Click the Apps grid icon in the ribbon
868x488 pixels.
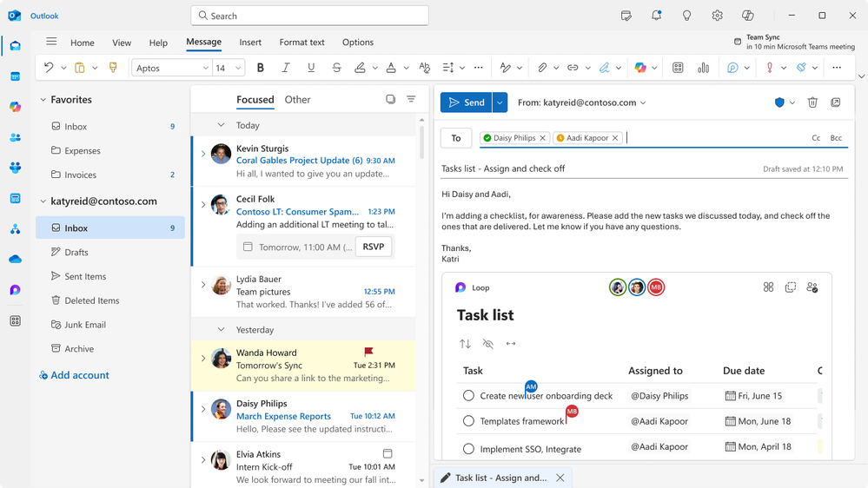pyautogui.click(x=678, y=68)
